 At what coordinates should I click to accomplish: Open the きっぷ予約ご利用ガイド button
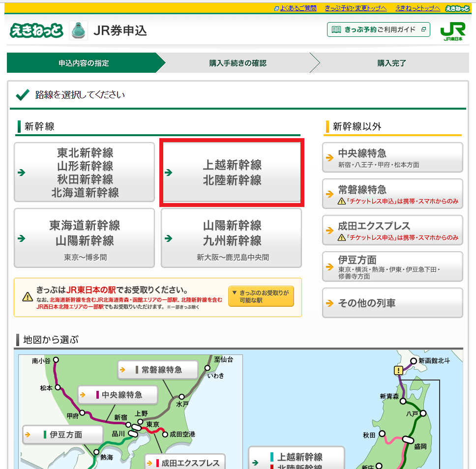pyautogui.click(x=378, y=29)
